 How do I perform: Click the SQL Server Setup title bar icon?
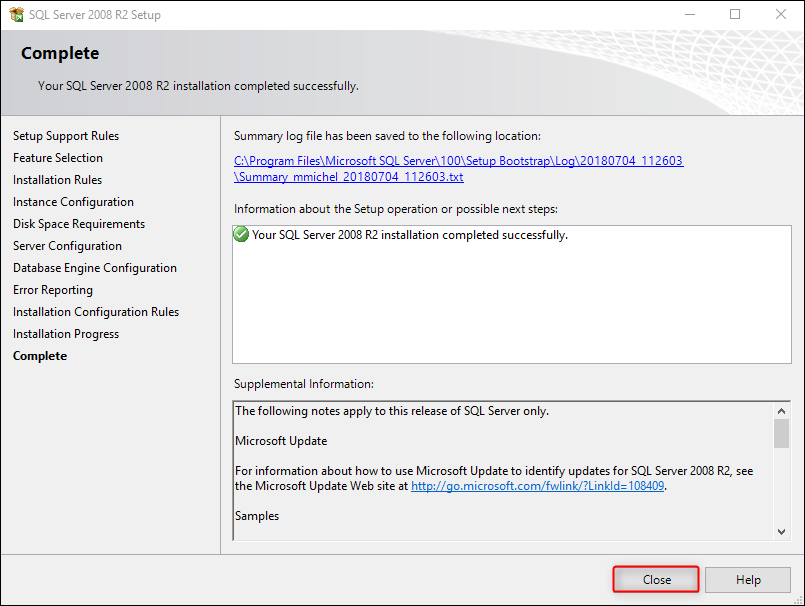point(16,14)
